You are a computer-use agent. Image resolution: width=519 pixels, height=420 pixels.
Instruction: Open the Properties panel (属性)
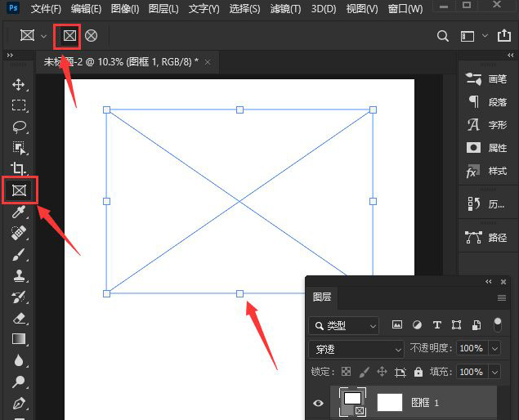(486, 148)
